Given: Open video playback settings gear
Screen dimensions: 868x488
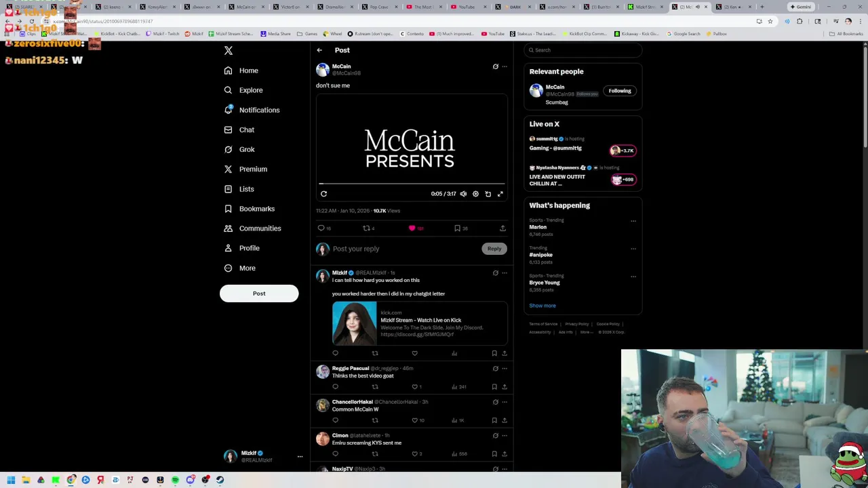Looking at the screenshot, I should 475,194.
